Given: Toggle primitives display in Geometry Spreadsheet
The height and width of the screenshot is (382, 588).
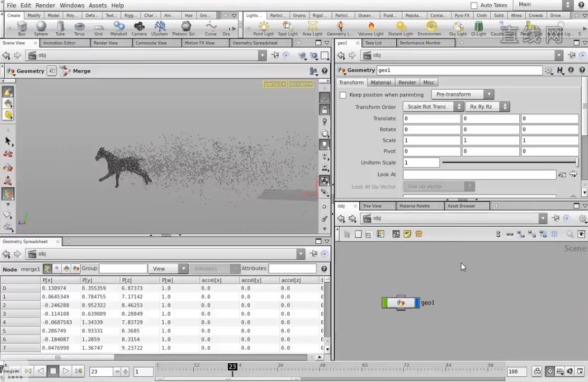Looking at the screenshot, I should pos(67,269).
